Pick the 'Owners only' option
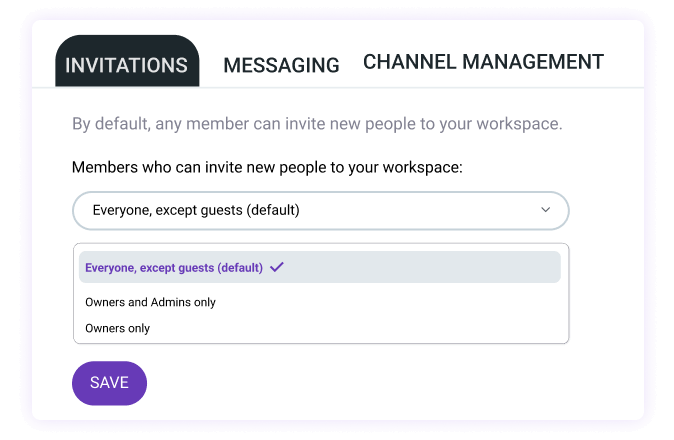Screen dimensions: 674x440 tap(117, 328)
